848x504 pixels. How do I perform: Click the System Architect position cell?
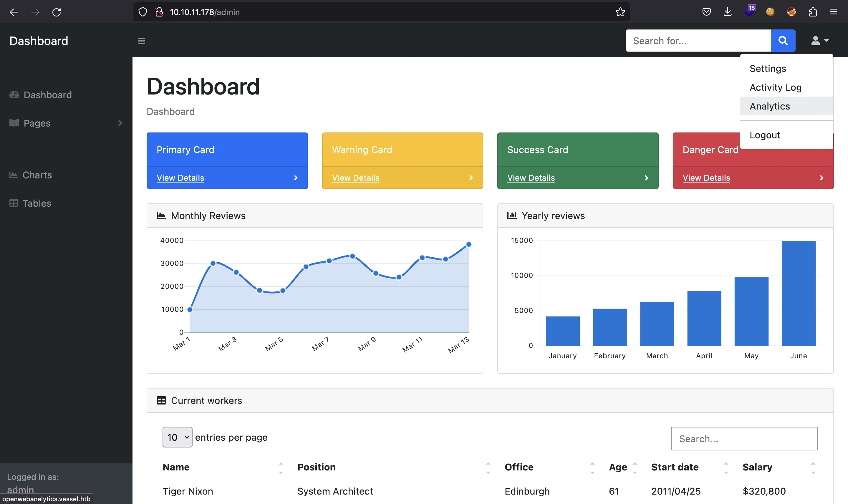pos(335,491)
